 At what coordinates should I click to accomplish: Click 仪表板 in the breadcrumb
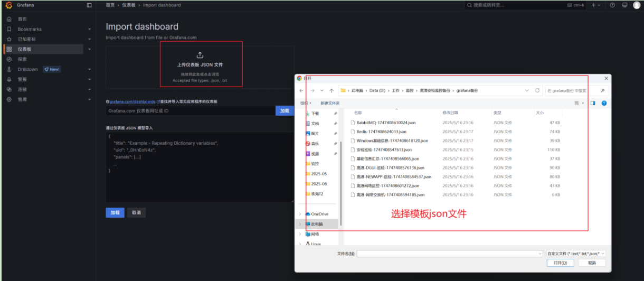coord(129,5)
